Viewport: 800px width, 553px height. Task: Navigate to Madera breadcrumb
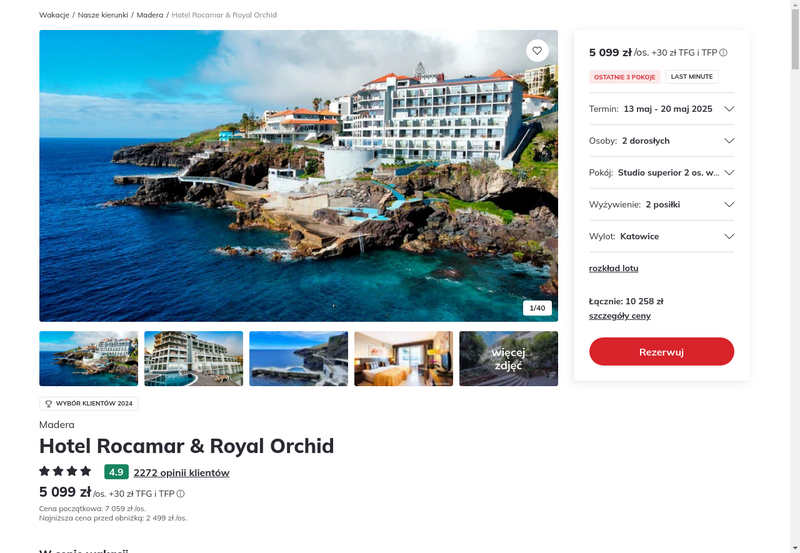[150, 15]
